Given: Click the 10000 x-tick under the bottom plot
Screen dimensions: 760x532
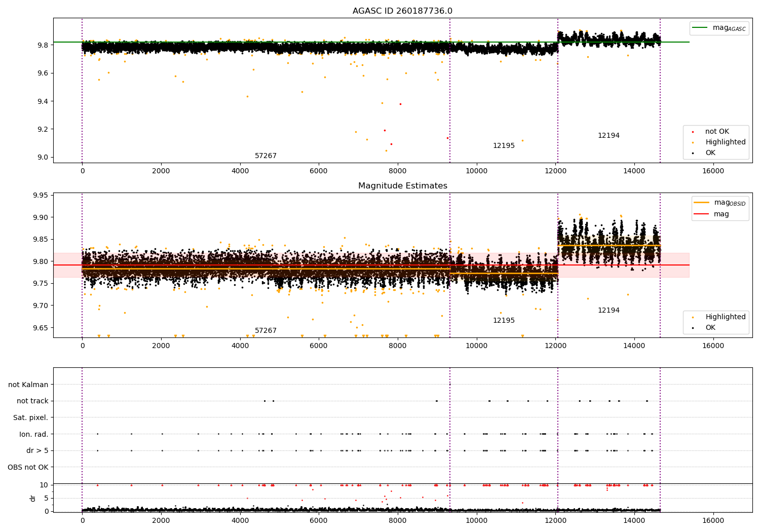Looking at the screenshot, I should click(477, 521).
